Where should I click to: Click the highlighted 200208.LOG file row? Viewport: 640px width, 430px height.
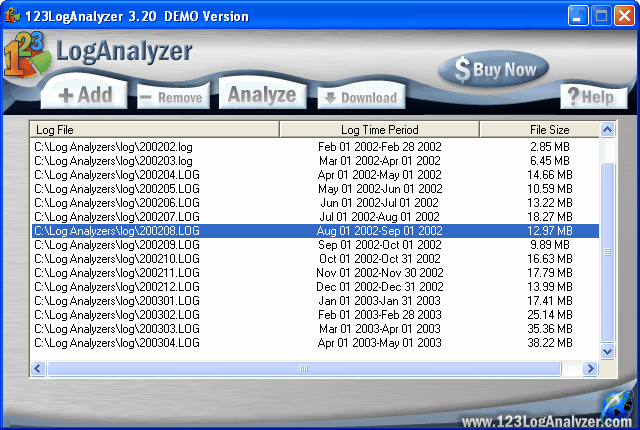(x=315, y=231)
